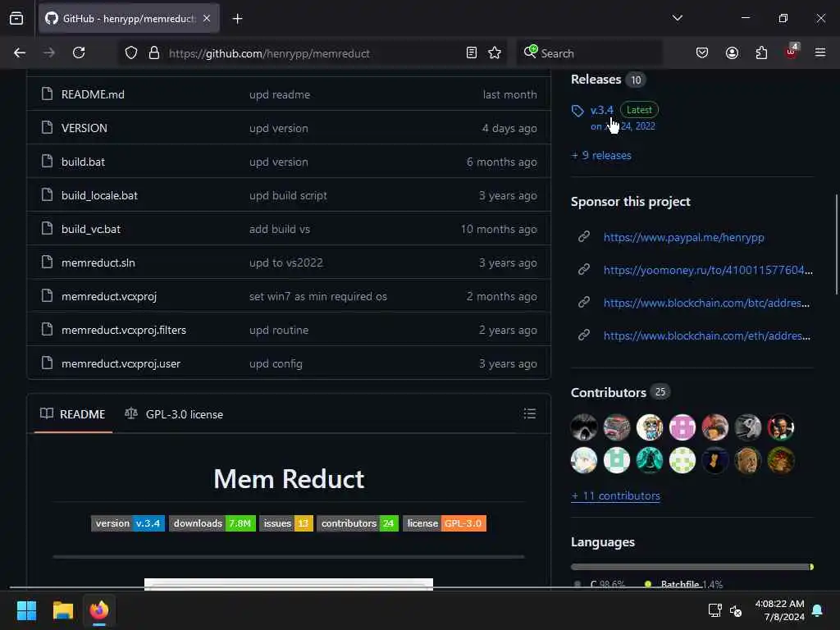Click the issues 13 badge
Screen dimensions: 840x630
[286, 523]
